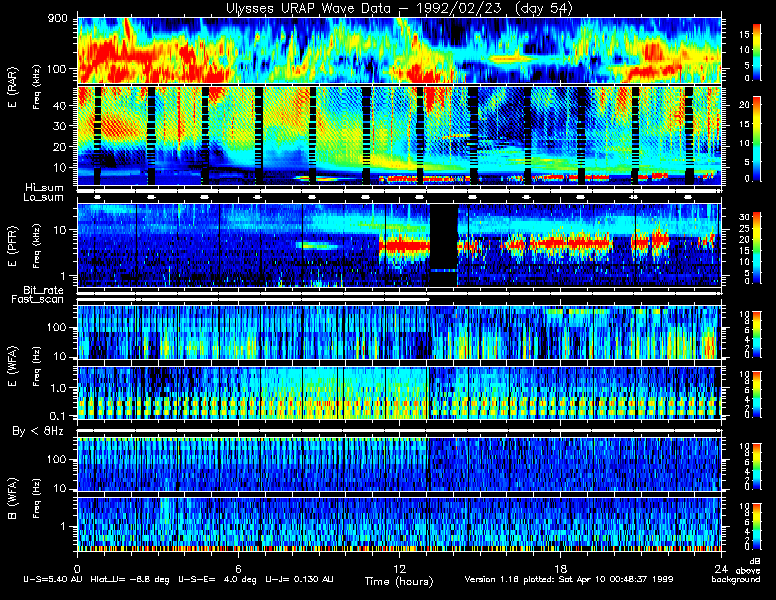Click the 'Hlat_U= -8.8 deg' footer value

tap(130, 579)
